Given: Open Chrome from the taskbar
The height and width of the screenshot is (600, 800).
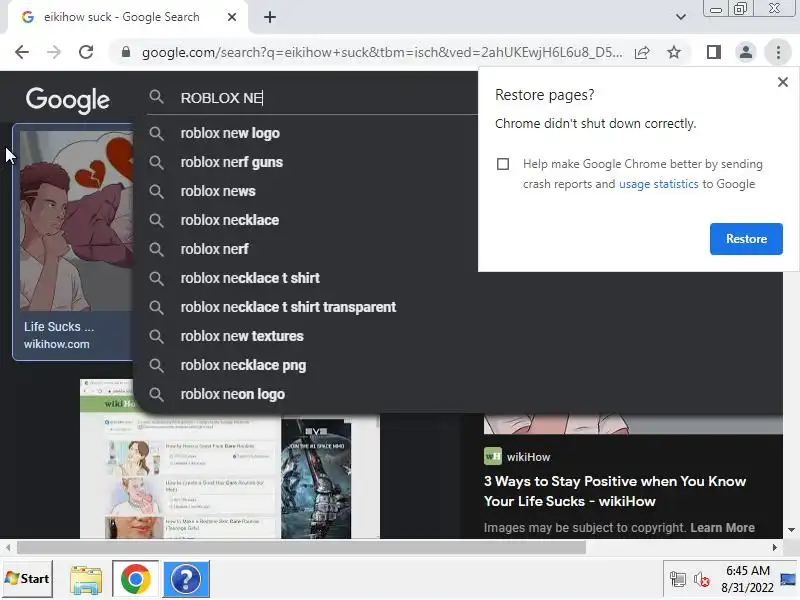Looking at the screenshot, I should (x=136, y=579).
